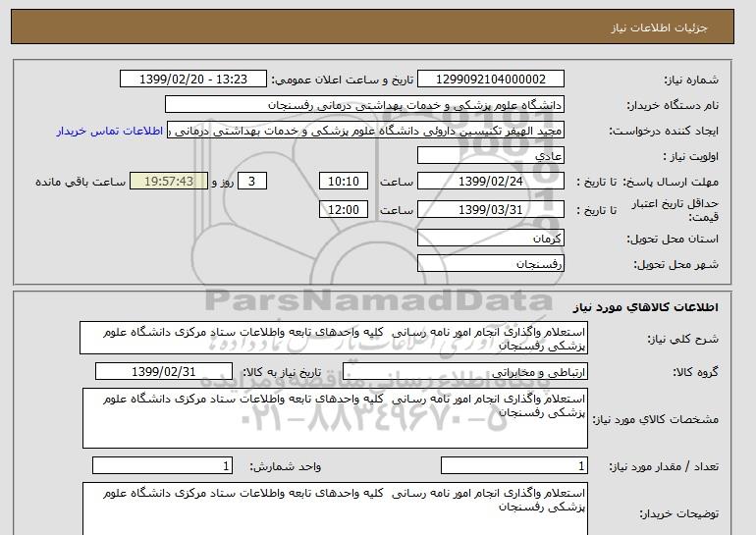Click the استان محل تحویل label
Viewport: 756px width, 535px height.
pos(673,240)
